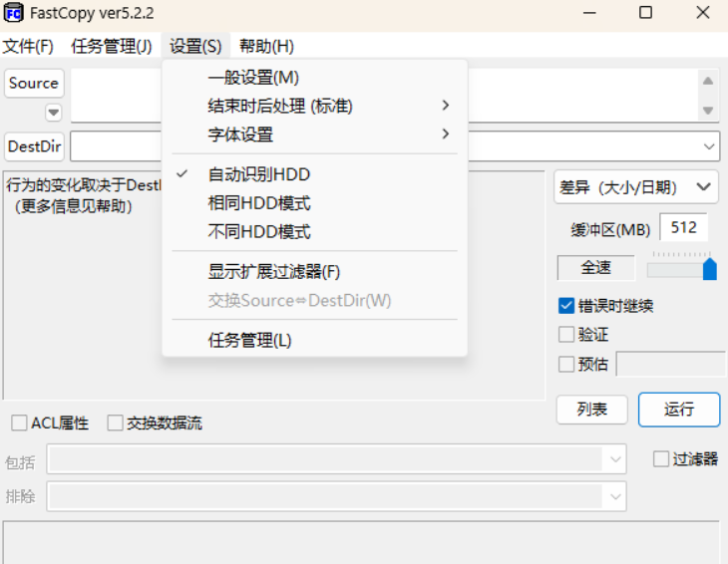Click the 列表 button
Image resolution: width=728 pixels, height=564 pixels.
coord(592,410)
